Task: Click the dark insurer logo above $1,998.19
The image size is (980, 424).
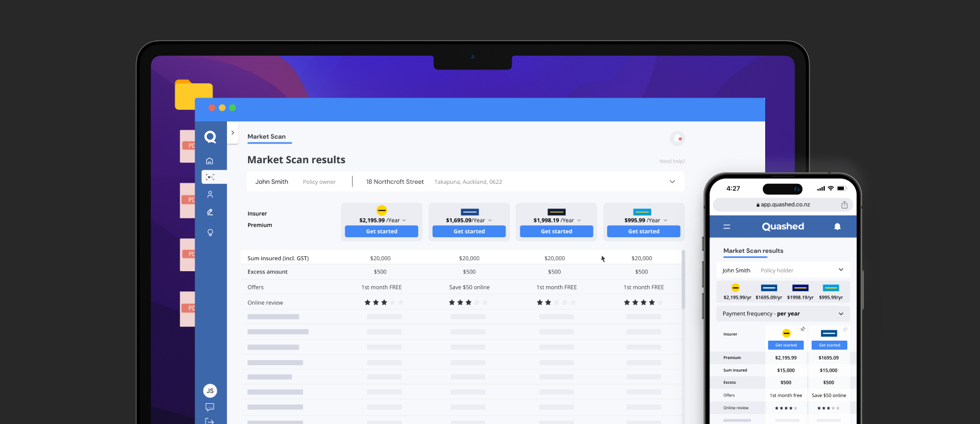Action: click(x=557, y=212)
